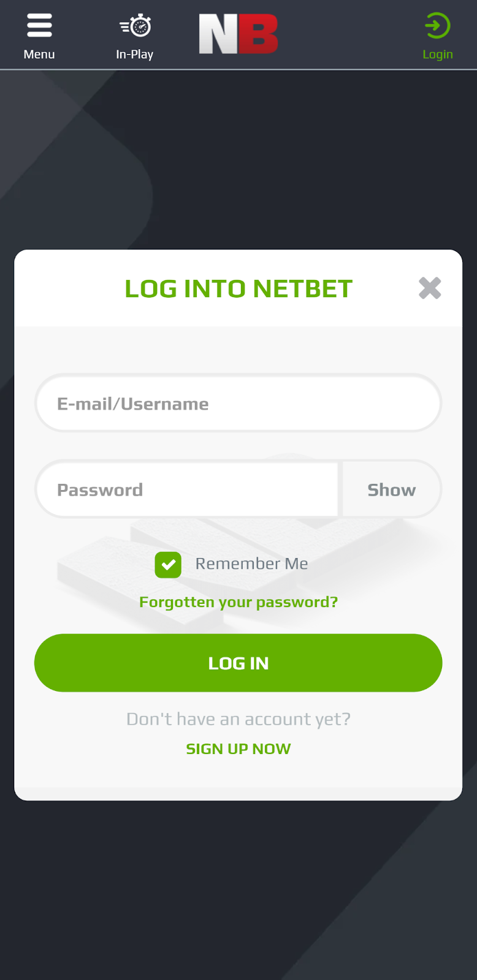Click the Login arrow icon
Image resolution: width=477 pixels, height=980 pixels.
(x=437, y=26)
